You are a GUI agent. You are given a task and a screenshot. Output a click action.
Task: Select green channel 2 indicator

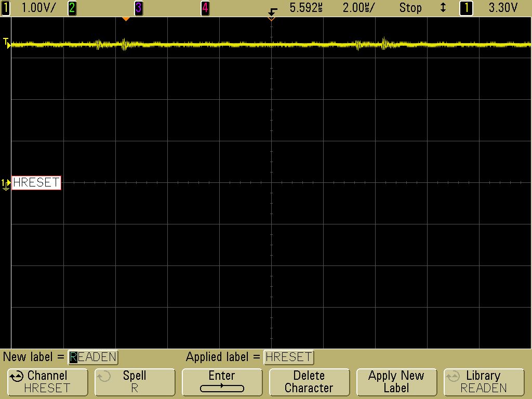pyautogui.click(x=72, y=8)
